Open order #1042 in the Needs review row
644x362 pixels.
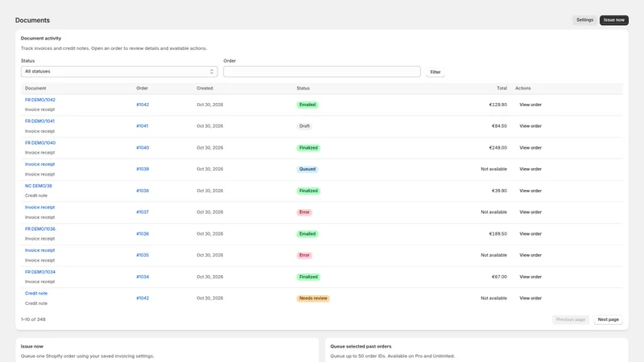[142, 298]
